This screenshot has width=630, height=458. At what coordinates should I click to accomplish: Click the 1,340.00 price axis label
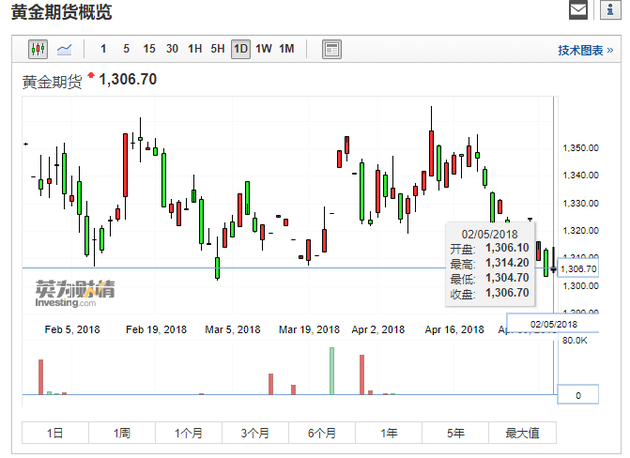(581, 175)
